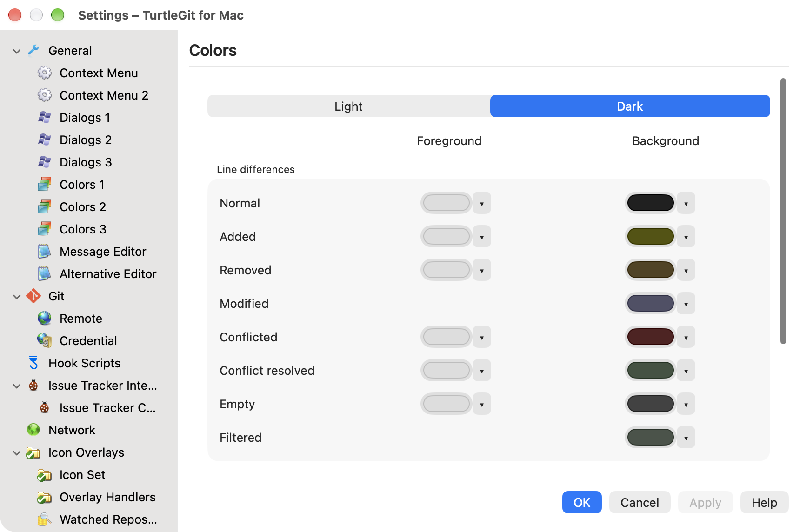
Task: Click the Issue Tracker C... bug icon
Action: tap(45, 407)
